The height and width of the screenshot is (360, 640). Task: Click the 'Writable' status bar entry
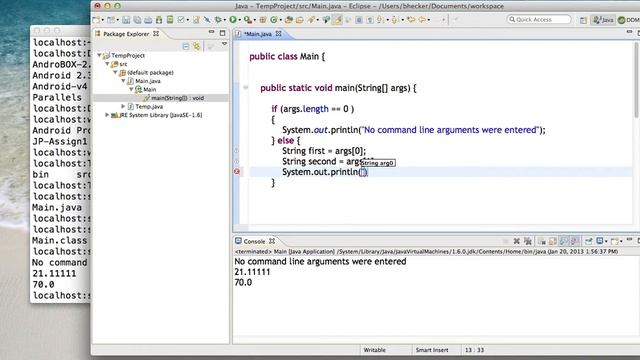374,350
